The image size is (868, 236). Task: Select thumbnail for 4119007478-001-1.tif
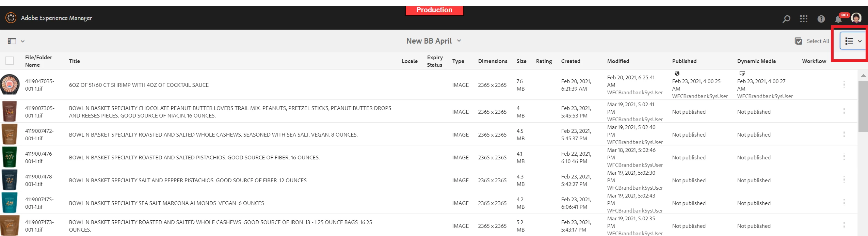(10, 180)
